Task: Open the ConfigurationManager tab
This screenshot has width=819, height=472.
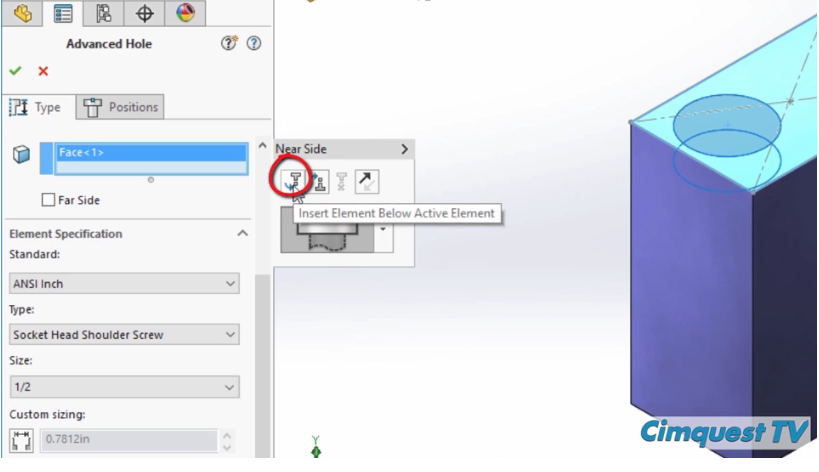Action: [103, 13]
